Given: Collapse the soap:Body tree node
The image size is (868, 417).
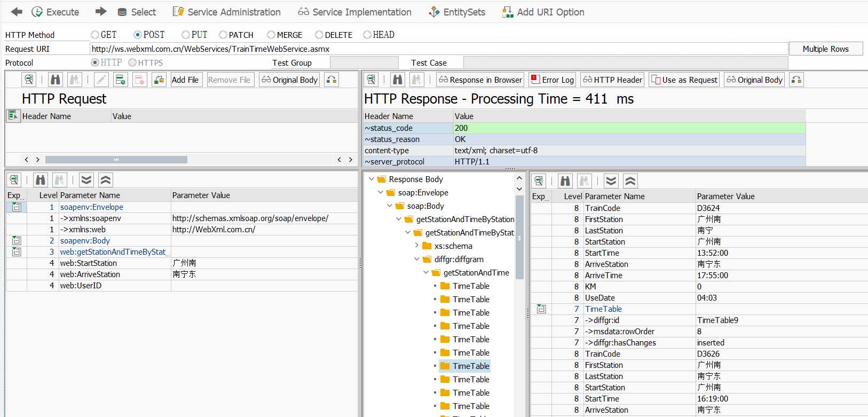Looking at the screenshot, I should click(390, 206).
